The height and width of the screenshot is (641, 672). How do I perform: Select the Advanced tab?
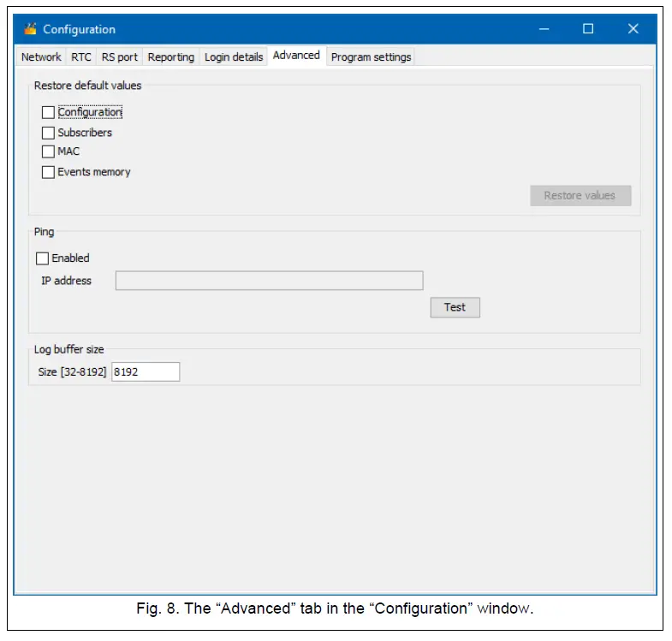click(296, 56)
